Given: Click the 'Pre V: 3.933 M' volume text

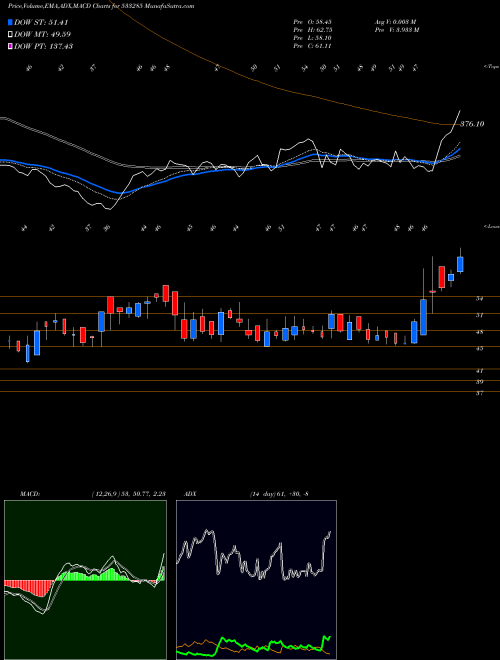Looking at the screenshot, I should pyautogui.click(x=398, y=30).
